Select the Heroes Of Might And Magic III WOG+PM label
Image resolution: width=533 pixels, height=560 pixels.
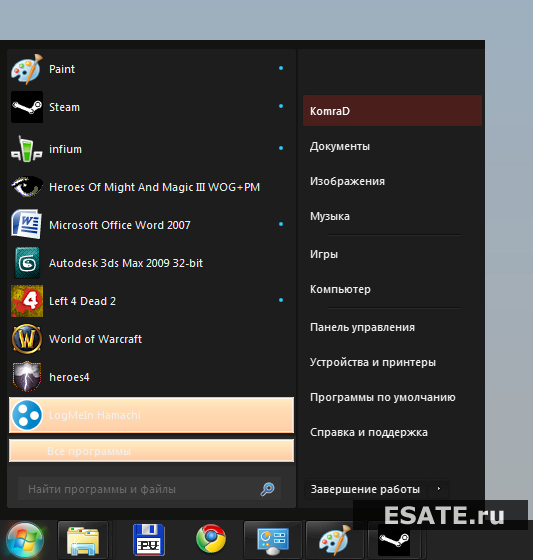pyautogui.click(x=154, y=187)
